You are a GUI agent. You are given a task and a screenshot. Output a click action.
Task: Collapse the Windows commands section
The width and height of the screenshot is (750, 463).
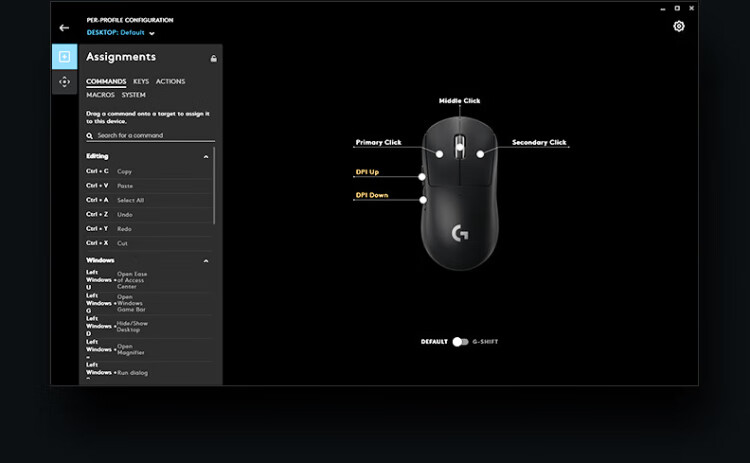click(206, 261)
